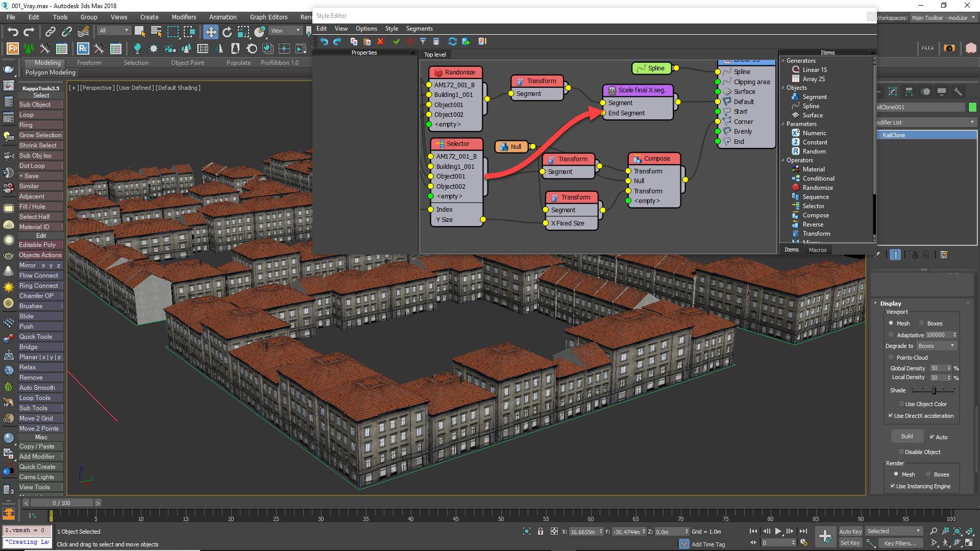This screenshot has width=980, height=551.
Task: Click the Grow Selection button
Action: 40,135
